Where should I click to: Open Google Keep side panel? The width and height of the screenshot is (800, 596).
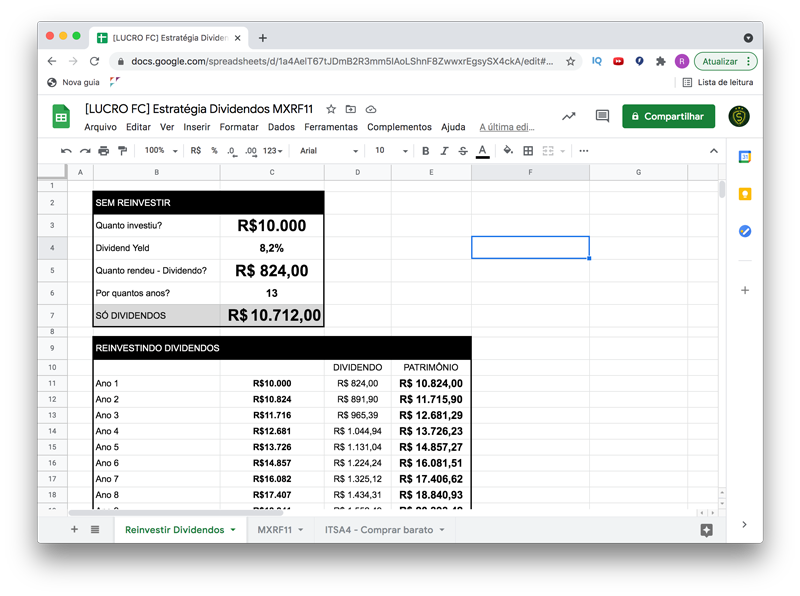tap(745, 194)
